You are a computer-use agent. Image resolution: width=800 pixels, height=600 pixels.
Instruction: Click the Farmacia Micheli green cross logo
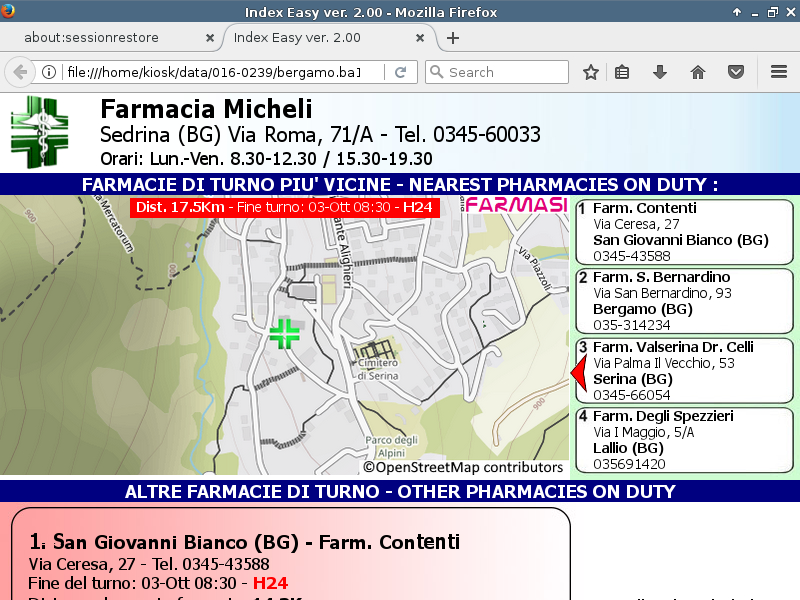(x=40, y=132)
